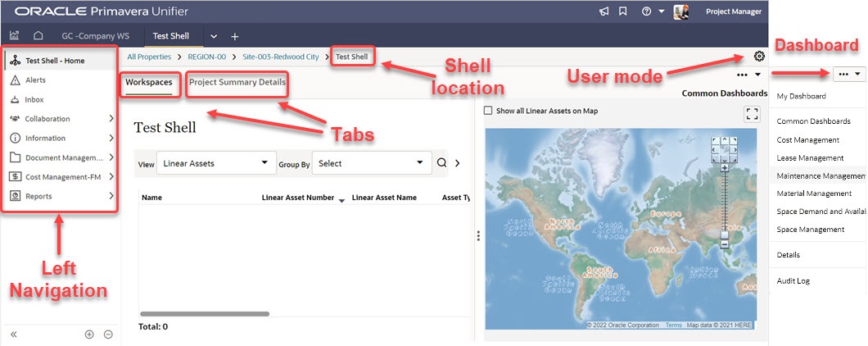Choose Common Dashboards menu item

point(814,121)
